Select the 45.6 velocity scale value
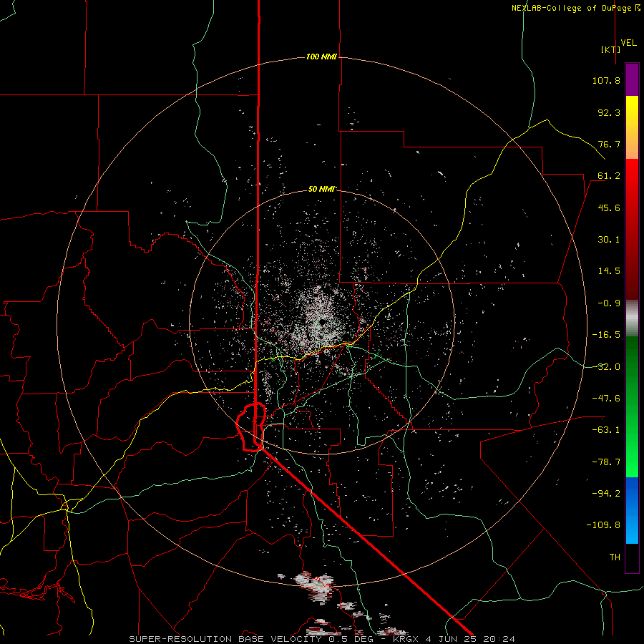The width and height of the screenshot is (644, 644). tap(609, 208)
